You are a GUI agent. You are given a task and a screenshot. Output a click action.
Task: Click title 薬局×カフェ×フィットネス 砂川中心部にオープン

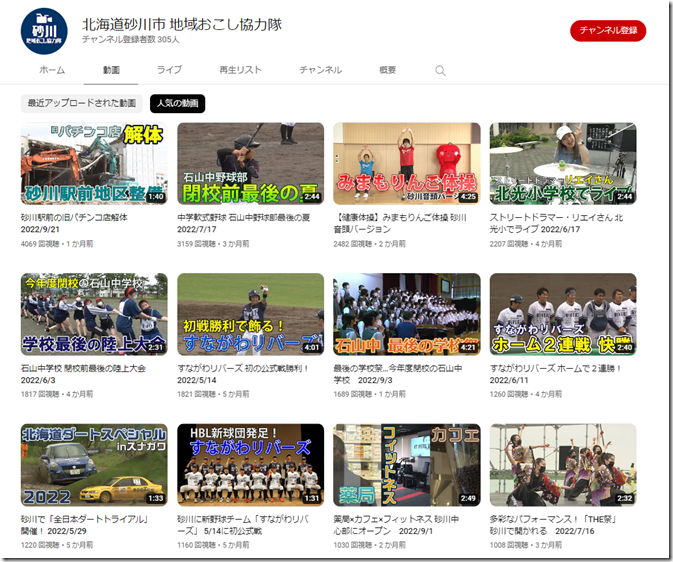(x=396, y=525)
